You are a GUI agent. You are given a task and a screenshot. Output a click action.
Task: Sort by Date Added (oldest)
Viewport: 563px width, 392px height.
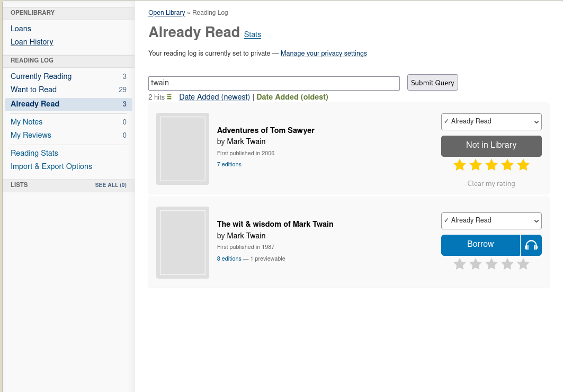(x=292, y=97)
